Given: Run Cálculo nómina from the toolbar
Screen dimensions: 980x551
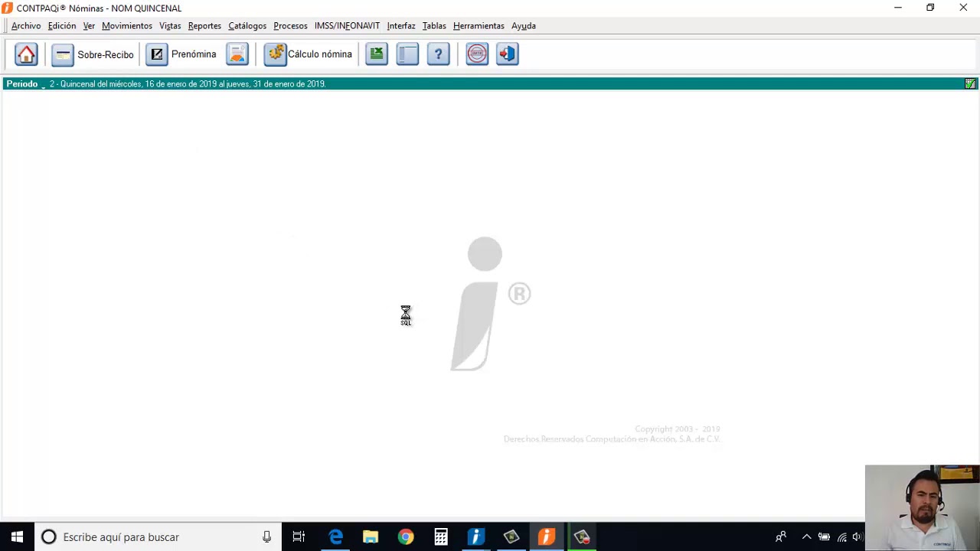Looking at the screenshot, I should (x=309, y=54).
